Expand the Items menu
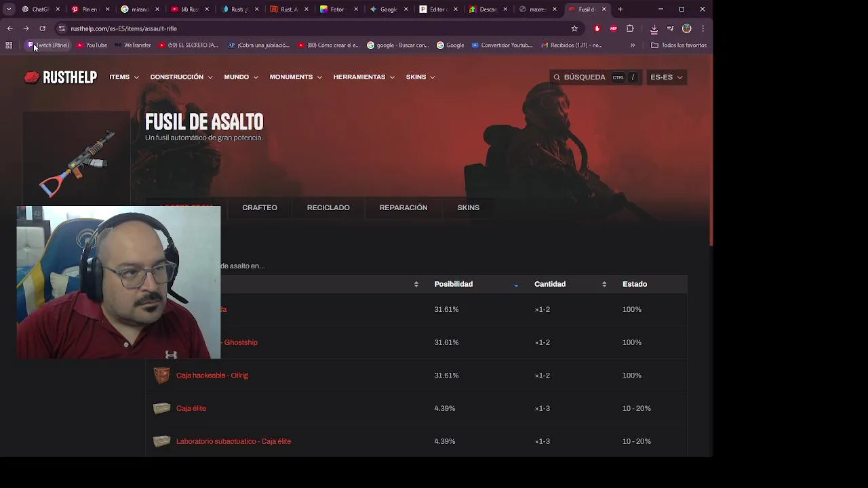Image resolution: width=868 pixels, height=488 pixels. click(x=124, y=77)
